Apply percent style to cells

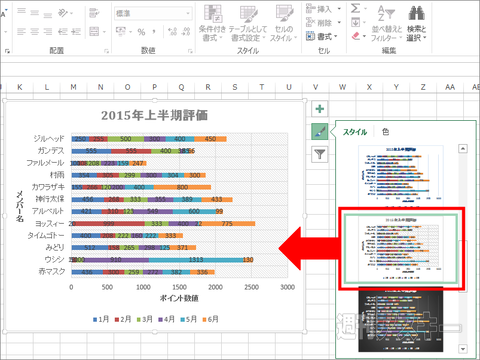coord(141,32)
